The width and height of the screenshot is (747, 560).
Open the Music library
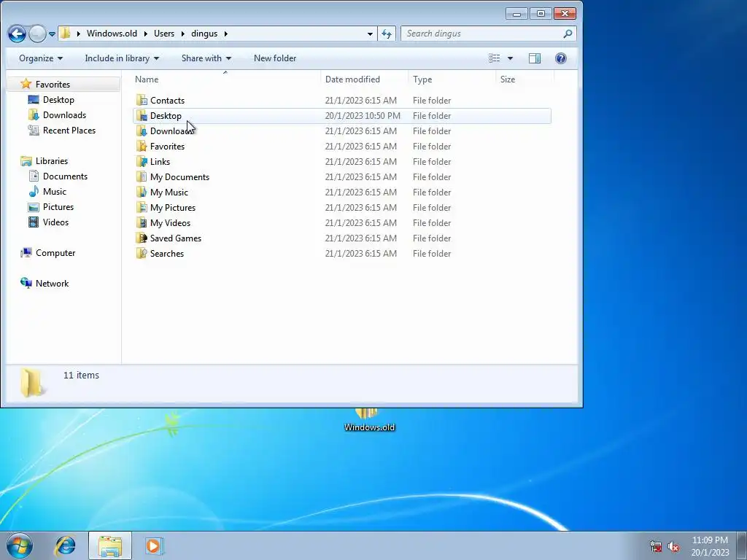click(54, 192)
